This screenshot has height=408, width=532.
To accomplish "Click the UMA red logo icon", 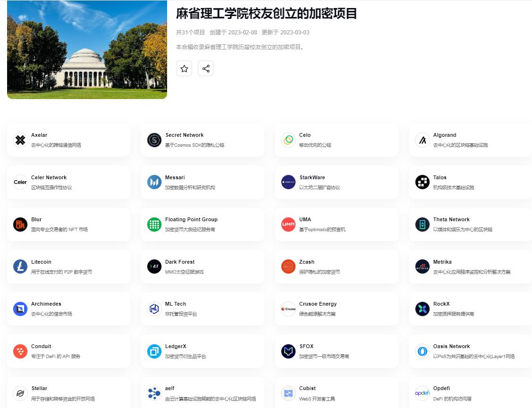I will [288, 225].
